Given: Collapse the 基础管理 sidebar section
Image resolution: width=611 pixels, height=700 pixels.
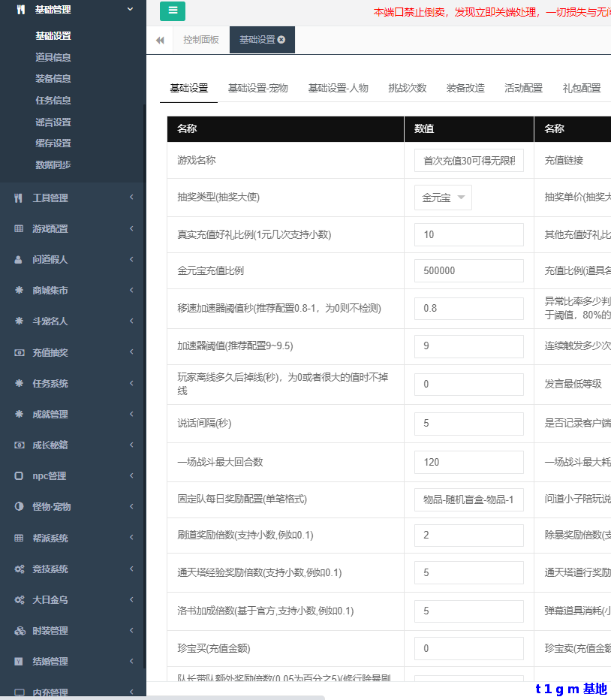Looking at the screenshot, I should pyautogui.click(x=131, y=10).
